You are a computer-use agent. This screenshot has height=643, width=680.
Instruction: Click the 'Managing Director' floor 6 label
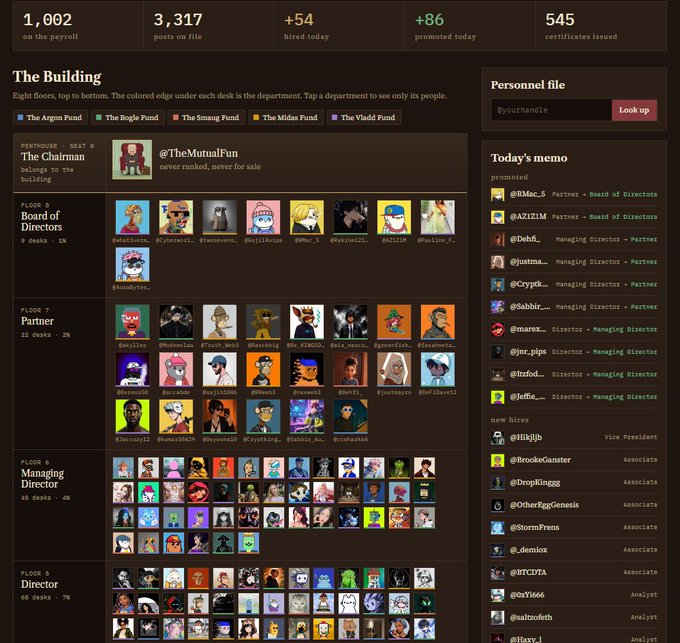(x=42, y=478)
